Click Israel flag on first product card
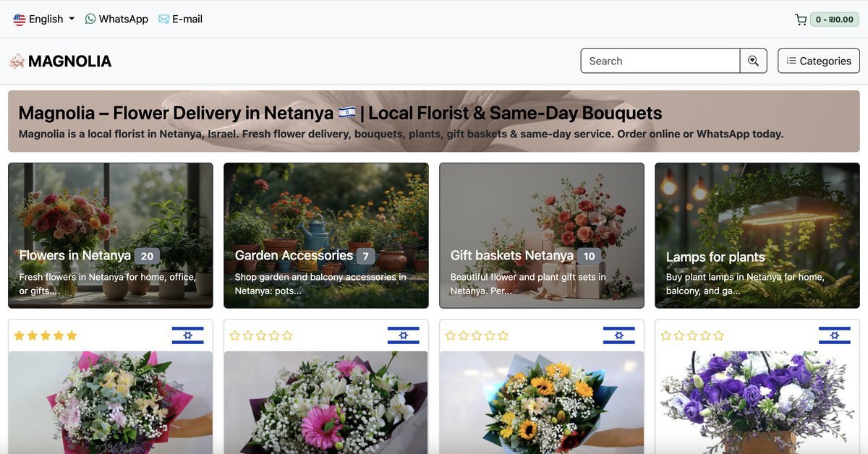 point(187,335)
